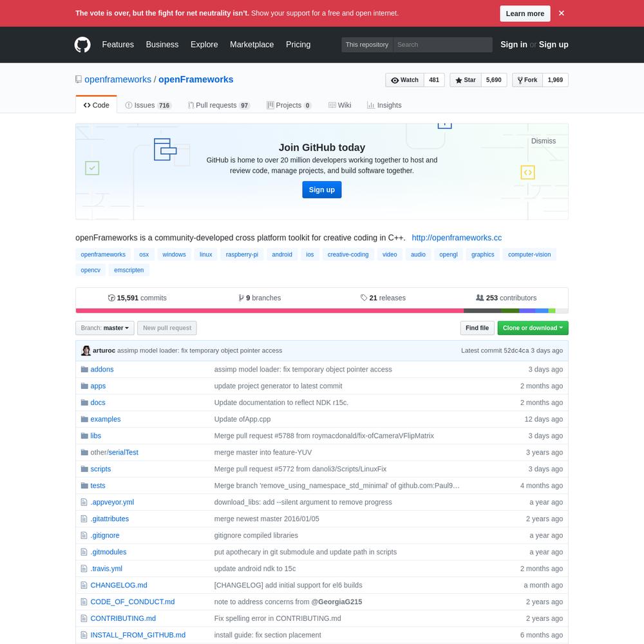The image size is (644, 644).
Task: Click the creative-coding topic tag
Action: (348, 254)
